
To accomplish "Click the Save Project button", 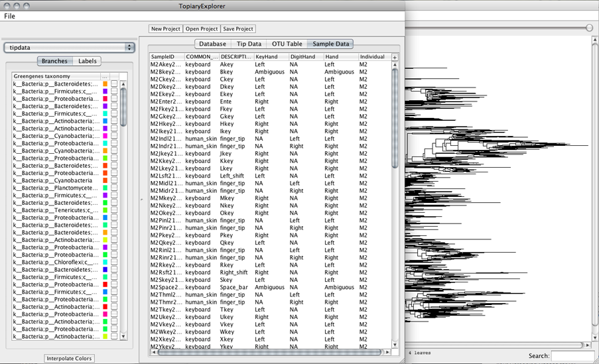I will point(238,29).
